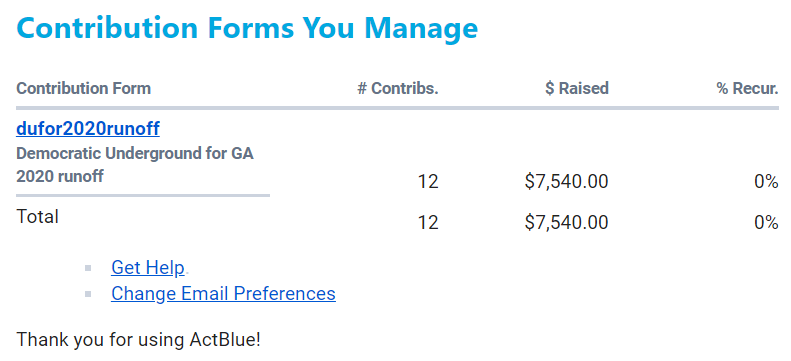
Task: Click the % Recur. column header
Action: tap(747, 89)
